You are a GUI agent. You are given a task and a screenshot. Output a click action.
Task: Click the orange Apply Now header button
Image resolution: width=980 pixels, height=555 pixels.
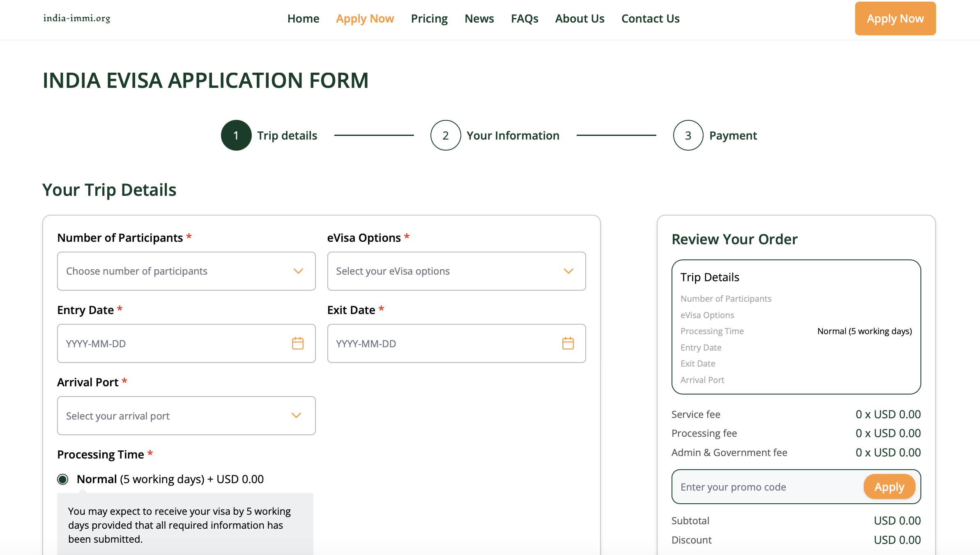895,18
